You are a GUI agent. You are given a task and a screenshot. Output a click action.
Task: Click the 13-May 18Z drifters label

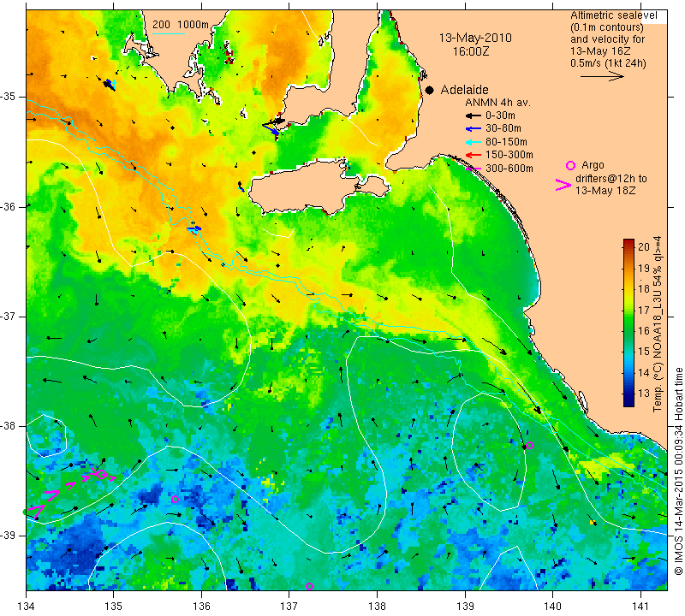point(605,190)
